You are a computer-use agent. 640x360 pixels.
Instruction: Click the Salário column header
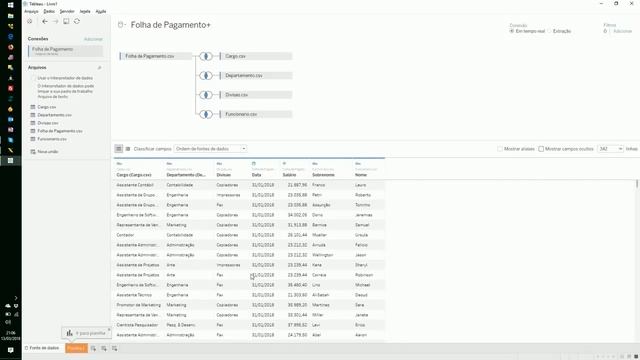pos(289,175)
